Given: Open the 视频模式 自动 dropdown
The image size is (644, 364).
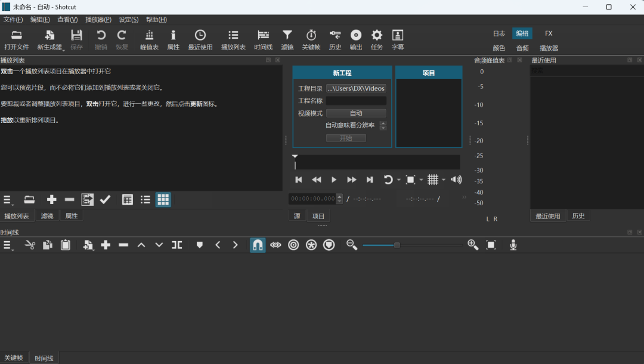Looking at the screenshot, I should click(x=356, y=113).
